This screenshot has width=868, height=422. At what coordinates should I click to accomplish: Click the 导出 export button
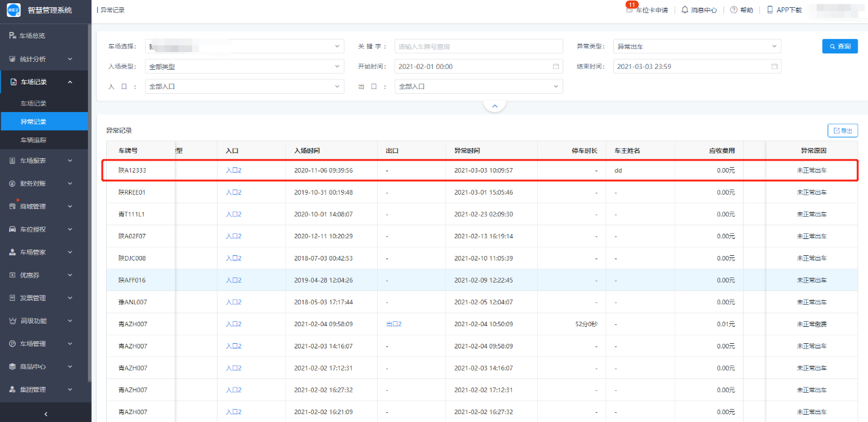[843, 131]
